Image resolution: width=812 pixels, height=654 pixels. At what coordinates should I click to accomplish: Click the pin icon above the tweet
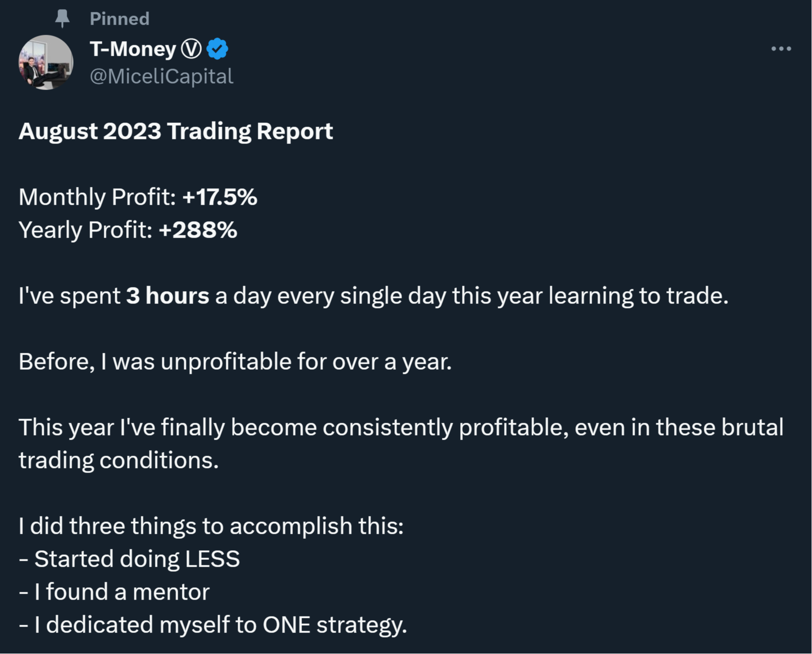click(62, 19)
